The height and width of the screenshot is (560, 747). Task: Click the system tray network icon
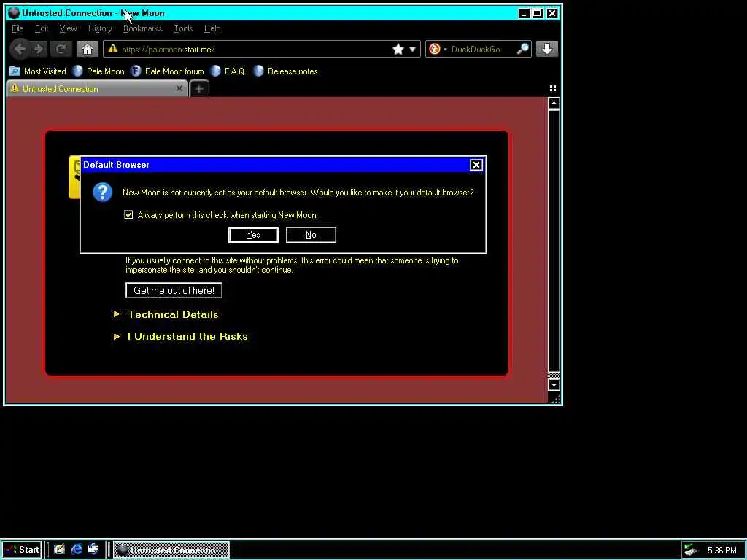(690, 550)
